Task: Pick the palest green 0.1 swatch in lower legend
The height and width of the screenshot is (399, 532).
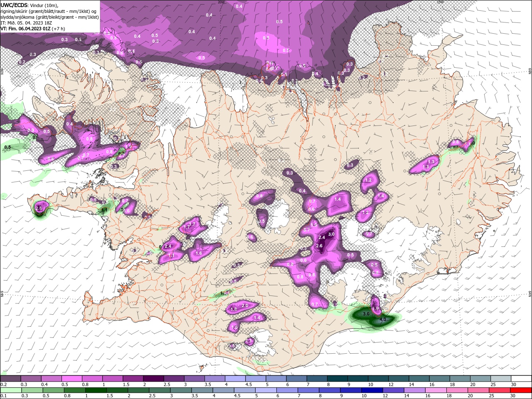Action: pyautogui.click(x=11, y=390)
